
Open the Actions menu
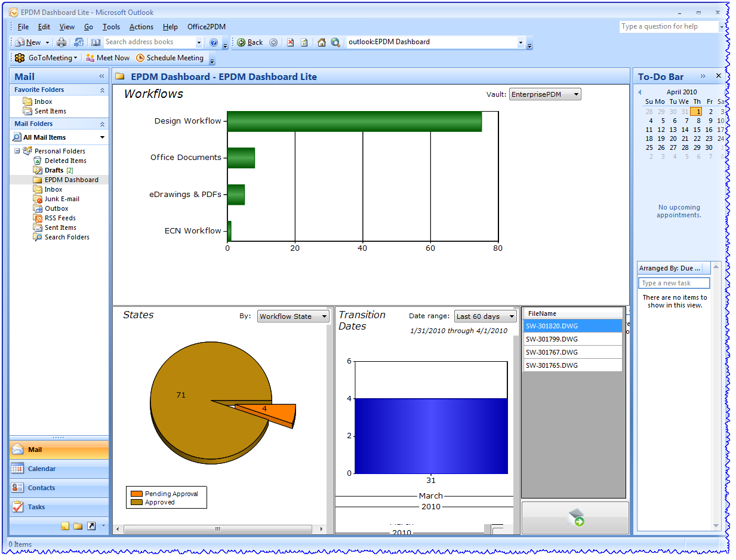[141, 27]
